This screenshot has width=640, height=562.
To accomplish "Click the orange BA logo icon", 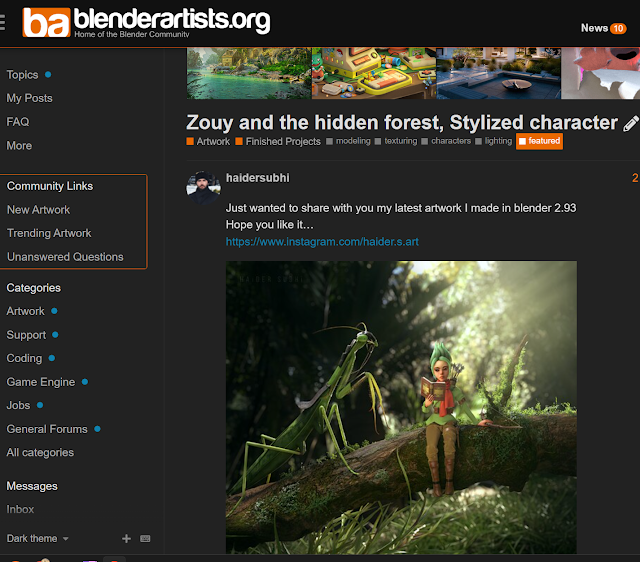I will coord(46,22).
